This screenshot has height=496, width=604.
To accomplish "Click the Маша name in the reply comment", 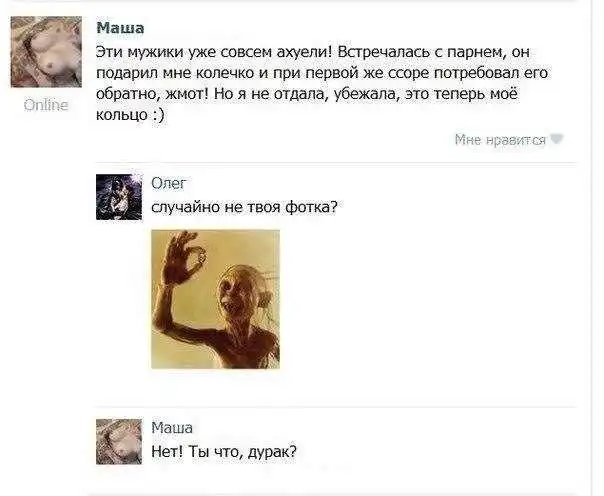I will pyautogui.click(x=172, y=428).
